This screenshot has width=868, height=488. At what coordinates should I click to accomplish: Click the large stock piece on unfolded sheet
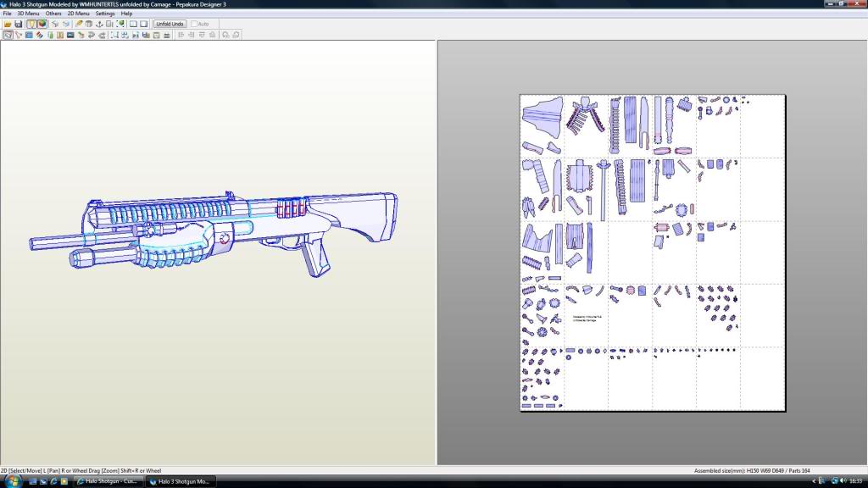[542, 117]
